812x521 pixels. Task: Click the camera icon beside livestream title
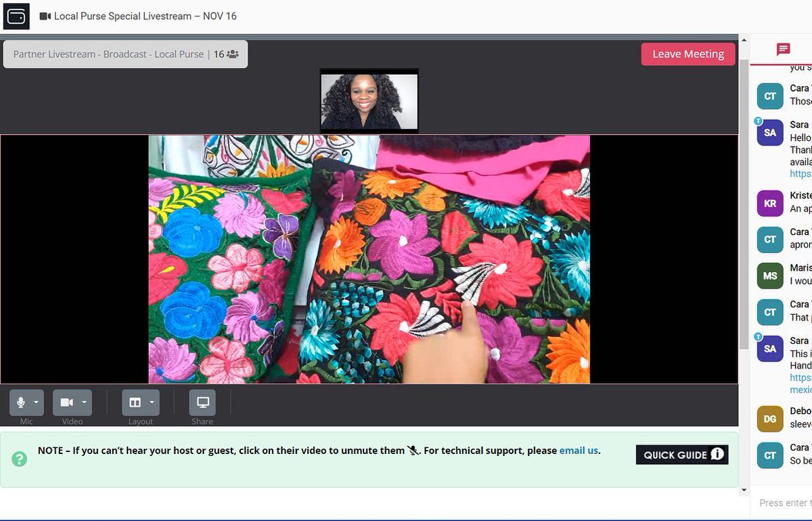pyautogui.click(x=45, y=16)
